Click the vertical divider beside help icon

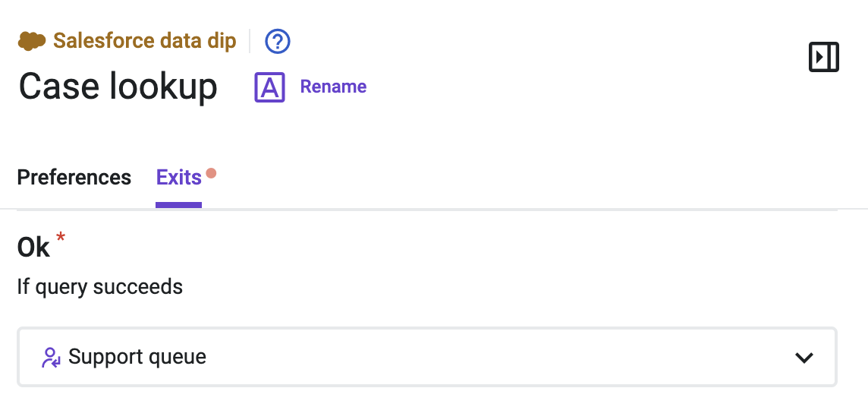tap(250, 41)
